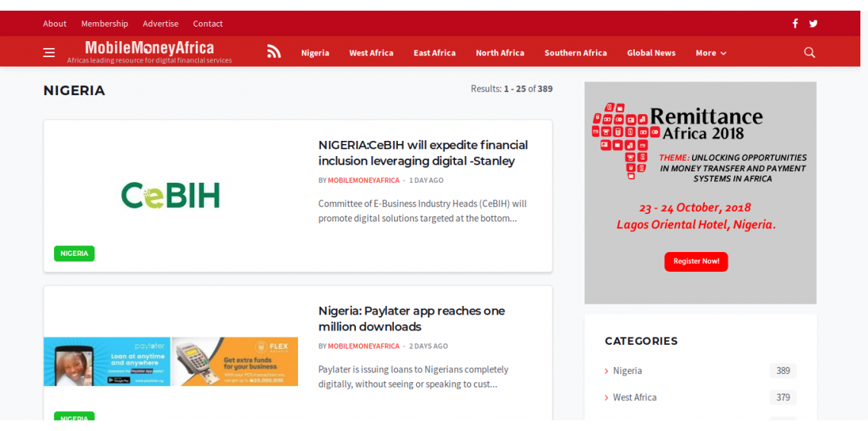
Task: Navigate to East Africa section
Action: click(434, 53)
